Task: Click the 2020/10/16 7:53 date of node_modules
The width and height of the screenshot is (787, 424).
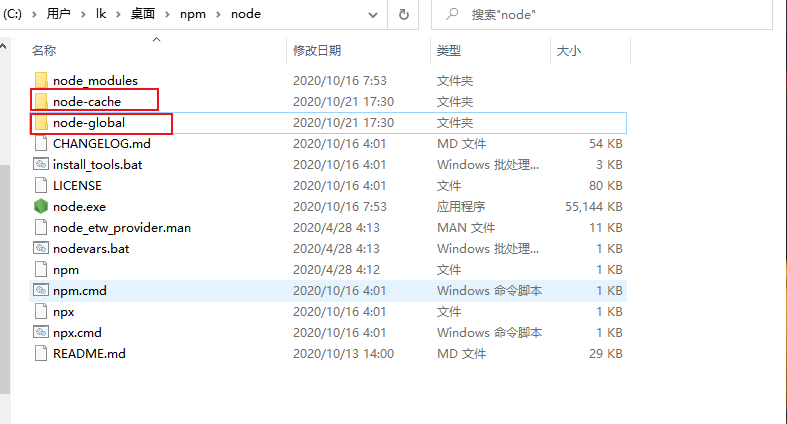Action: pyautogui.click(x=340, y=80)
